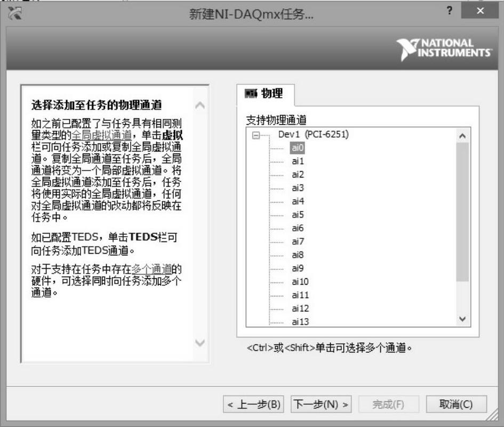Screen dimensions: 504x427
Task: Select channel ai9
Action: coord(298,268)
